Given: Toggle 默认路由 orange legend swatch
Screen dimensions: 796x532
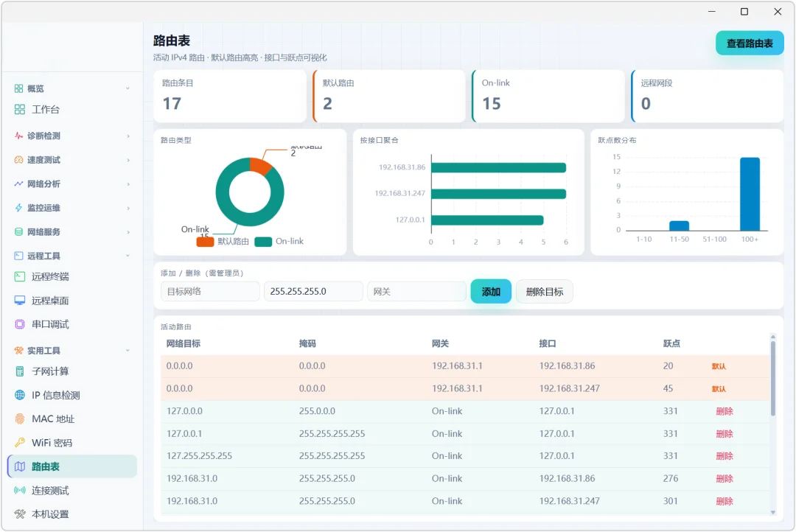Looking at the screenshot, I should (x=205, y=242).
